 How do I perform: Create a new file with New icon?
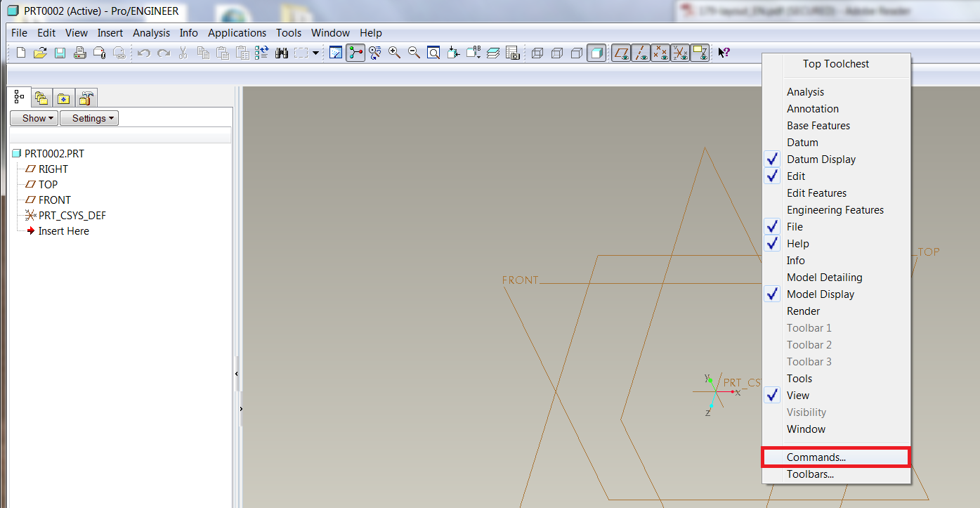[21, 53]
